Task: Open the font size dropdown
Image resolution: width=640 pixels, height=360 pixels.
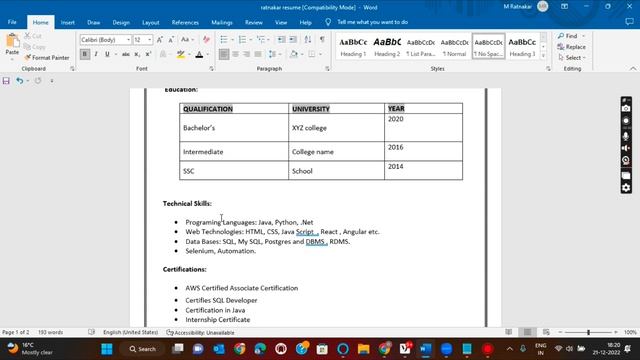Action: [150, 40]
